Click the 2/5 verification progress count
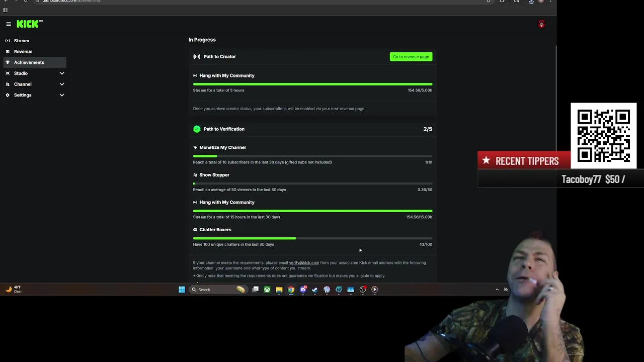 click(428, 129)
